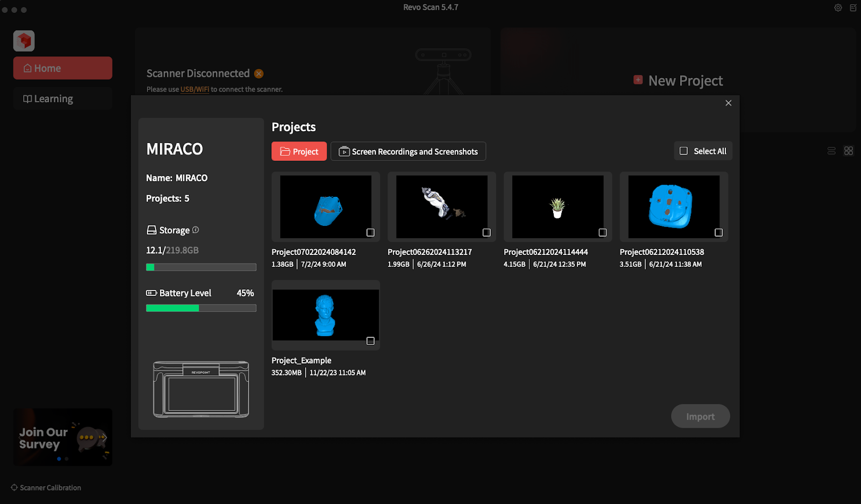Check the box for Project_Example
The image size is (861, 504).
(370, 341)
